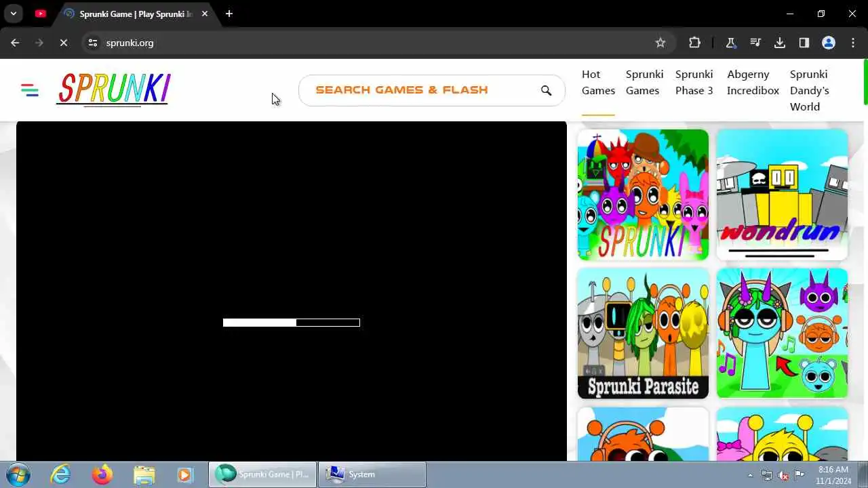The image size is (868, 488).
Task: Open the Hot Games menu item
Action: [x=598, y=83]
